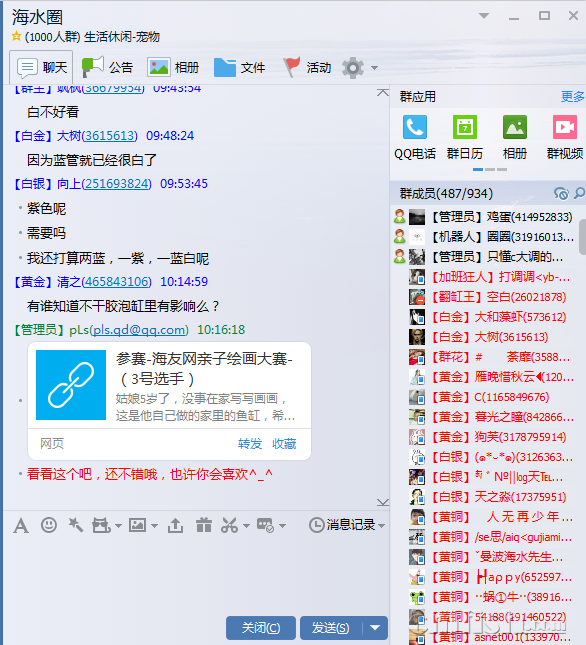Click avatar of 【白金】大树 in member list
The height and width of the screenshot is (645, 586).
[417, 337]
